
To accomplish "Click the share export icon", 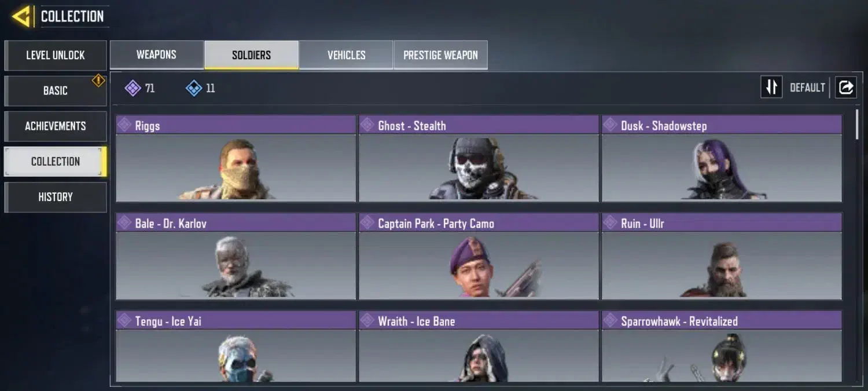I will 845,87.
